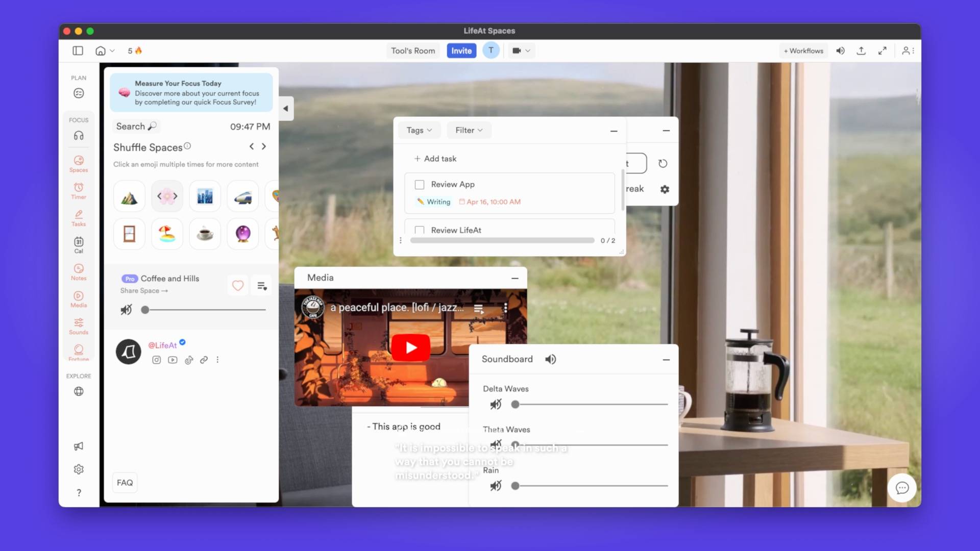
Task: Adjust the Coffee and Hills volume slider
Action: [x=145, y=310]
